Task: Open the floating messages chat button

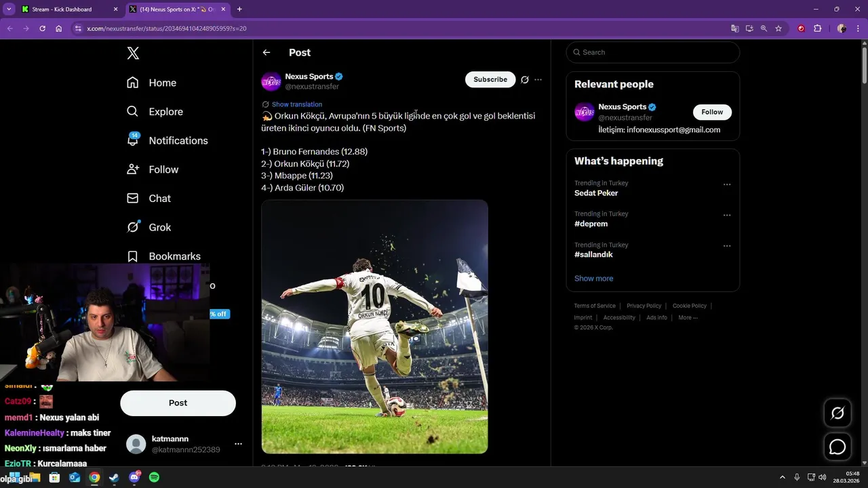Action: pyautogui.click(x=837, y=447)
